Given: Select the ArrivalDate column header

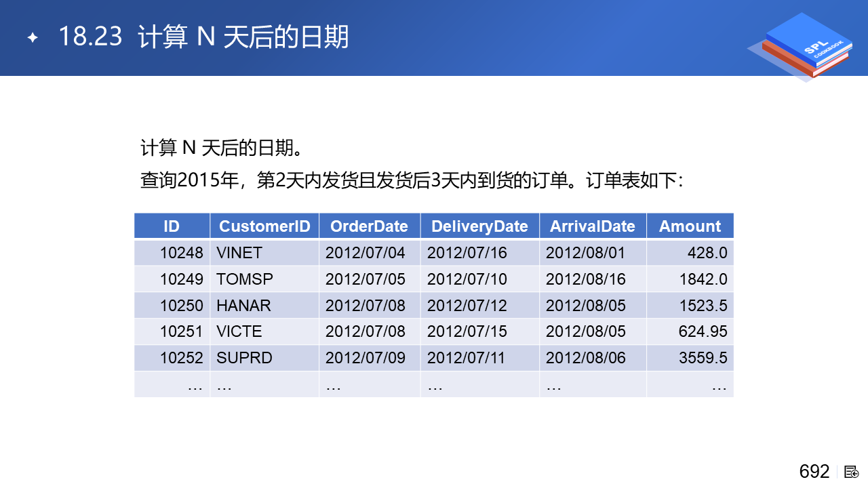Looking at the screenshot, I should [x=593, y=226].
